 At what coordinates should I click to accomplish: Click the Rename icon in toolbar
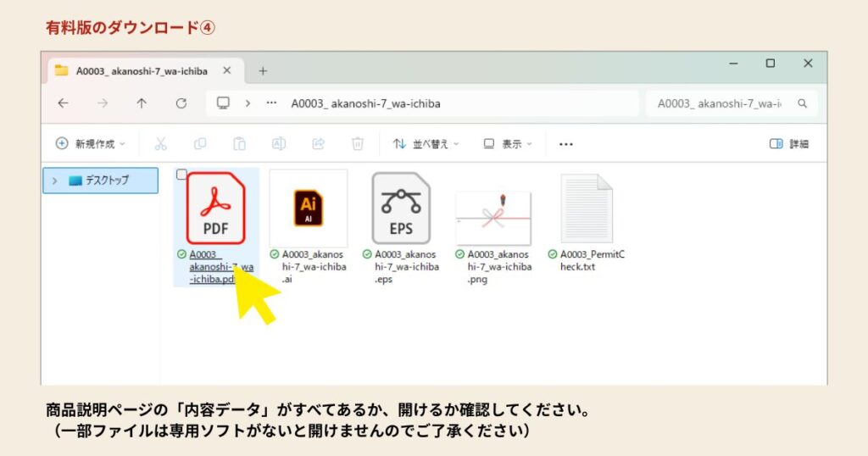pos(279,144)
